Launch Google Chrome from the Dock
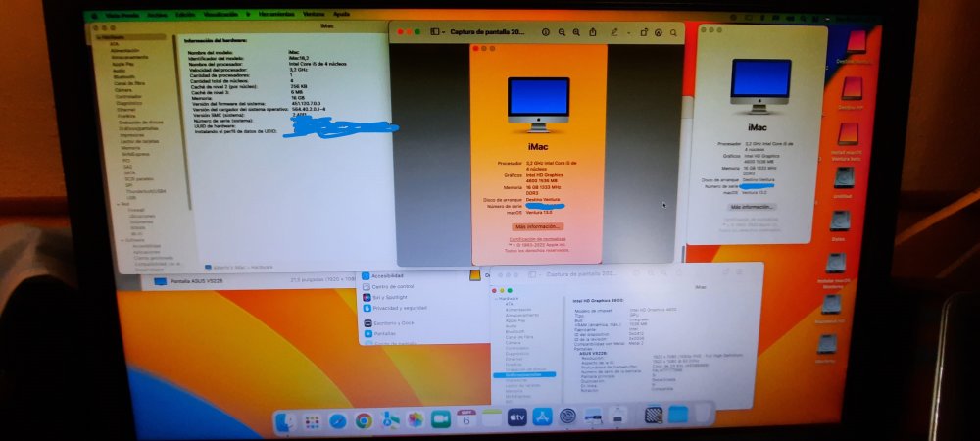 click(x=364, y=420)
